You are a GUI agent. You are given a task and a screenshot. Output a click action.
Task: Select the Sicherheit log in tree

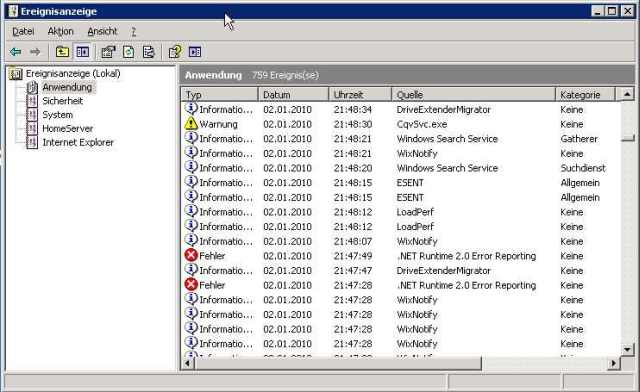click(62, 101)
